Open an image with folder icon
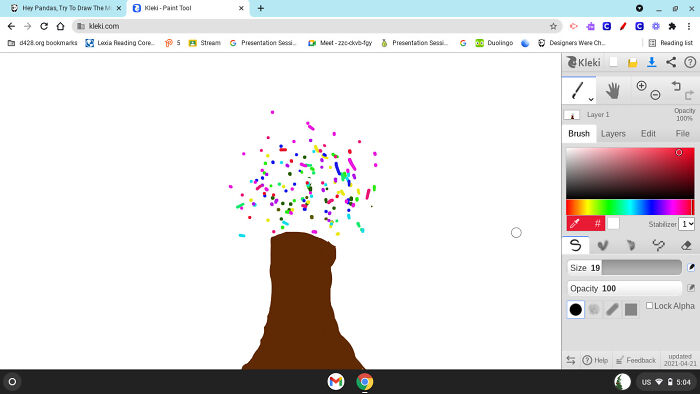The width and height of the screenshot is (700, 394). tap(633, 62)
